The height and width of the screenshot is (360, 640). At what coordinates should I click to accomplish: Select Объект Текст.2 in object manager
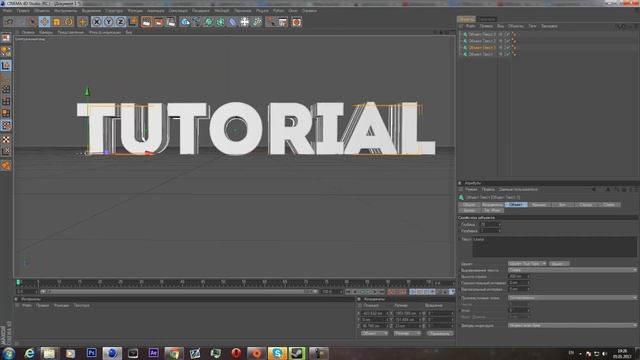click(x=482, y=41)
